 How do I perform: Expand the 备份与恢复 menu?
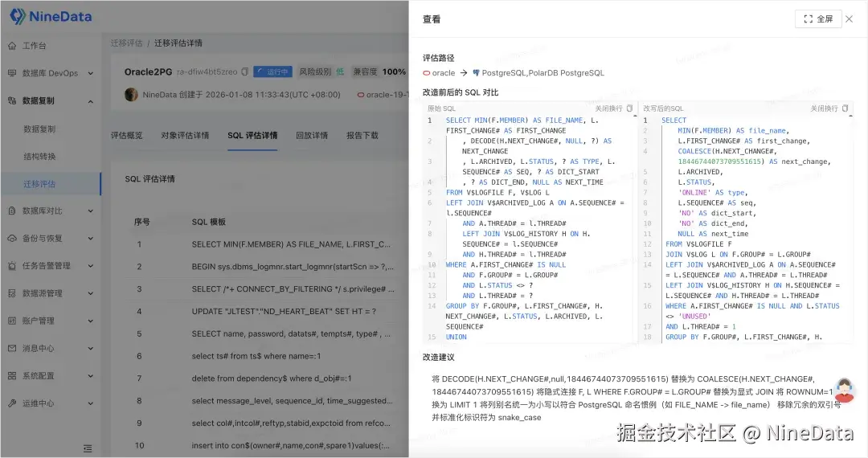(90, 239)
